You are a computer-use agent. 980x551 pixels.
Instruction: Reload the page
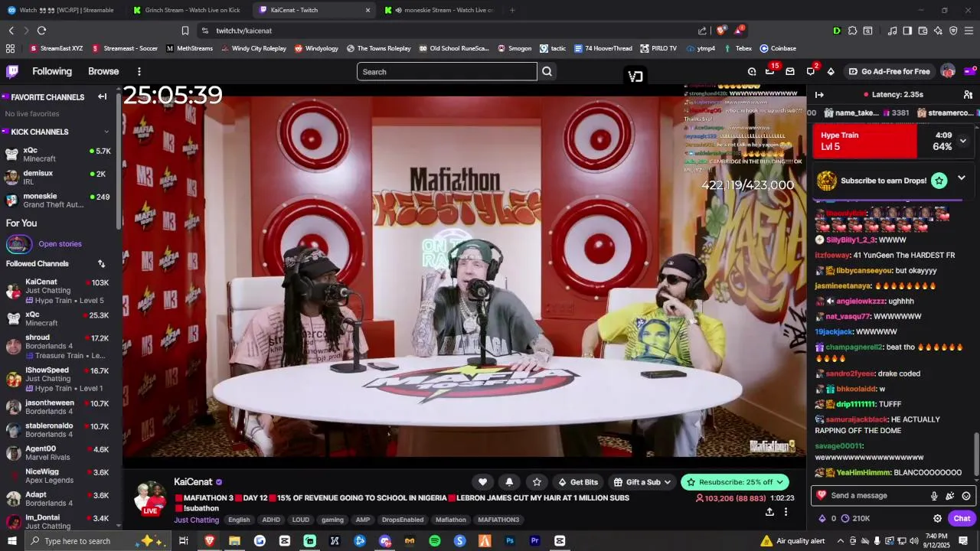pos(41,31)
